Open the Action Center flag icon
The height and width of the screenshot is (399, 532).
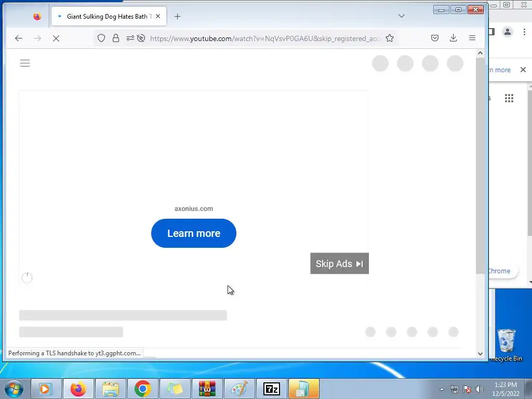[467, 389]
